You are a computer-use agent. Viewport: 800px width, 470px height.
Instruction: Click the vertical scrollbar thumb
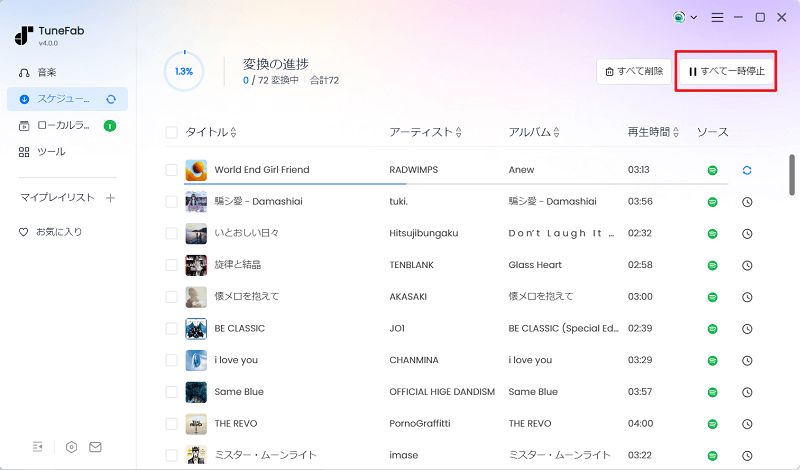point(792,175)
